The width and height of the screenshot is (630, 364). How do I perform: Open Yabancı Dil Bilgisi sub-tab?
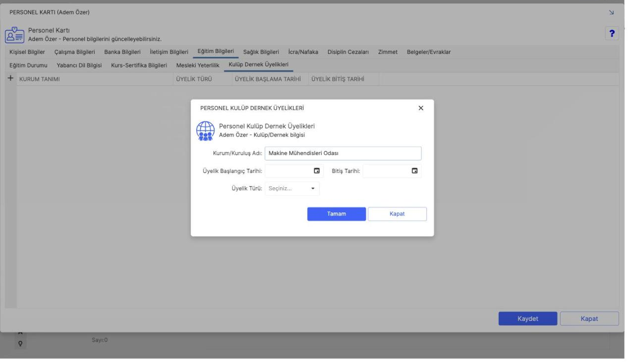(x=79, y=66)
